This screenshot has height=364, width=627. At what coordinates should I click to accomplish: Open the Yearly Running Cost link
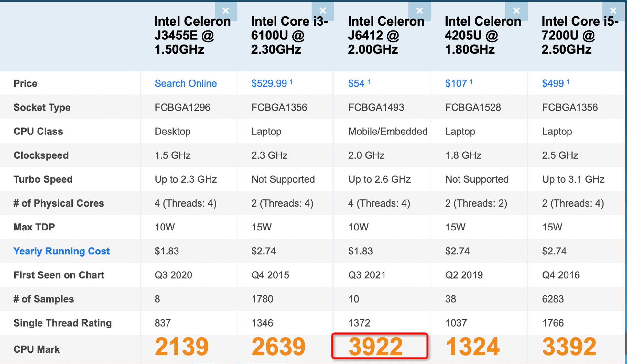point(61,251)
